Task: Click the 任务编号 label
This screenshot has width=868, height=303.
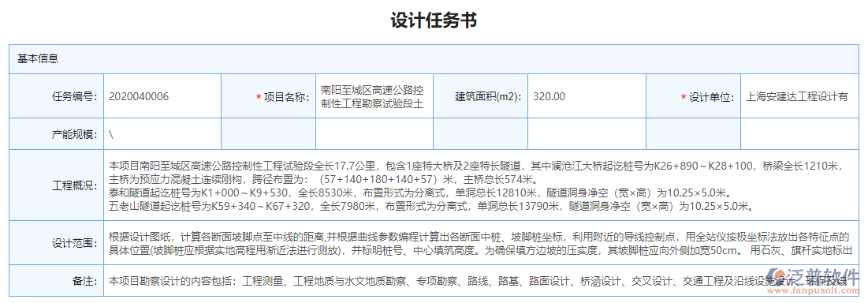Action: 75,96
